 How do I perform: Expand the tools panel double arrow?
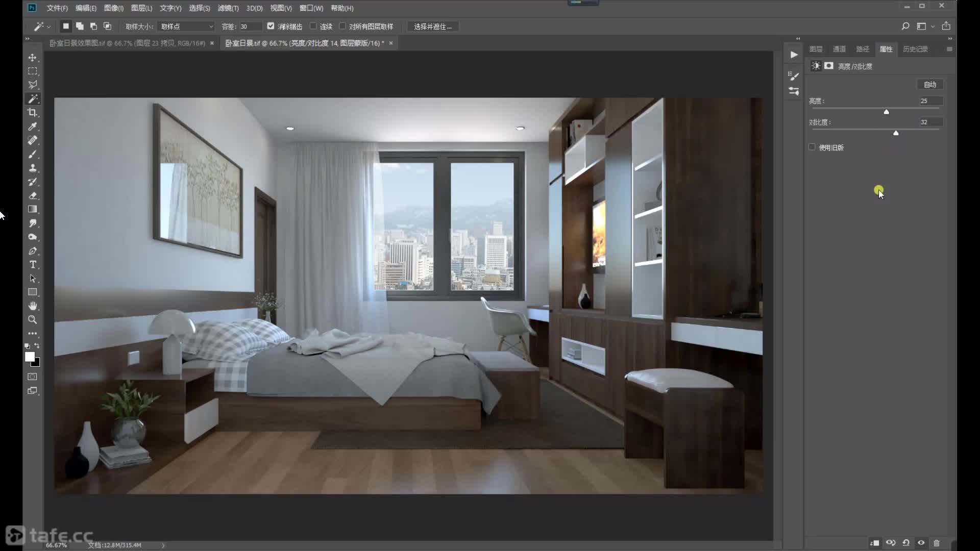28,39
